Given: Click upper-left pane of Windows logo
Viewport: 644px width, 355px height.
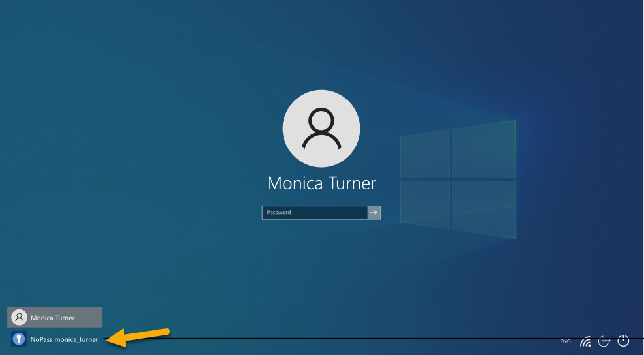Looking at the screenshot, I should 424,153.
